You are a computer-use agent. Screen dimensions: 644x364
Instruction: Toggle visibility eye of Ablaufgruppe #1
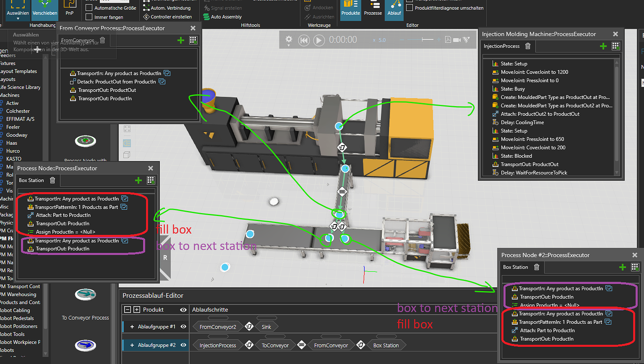point(184,327)
